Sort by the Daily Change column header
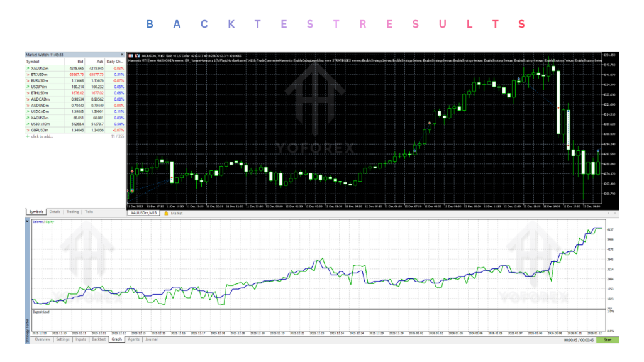The image size is (644, 362). [x=114, y=62]
